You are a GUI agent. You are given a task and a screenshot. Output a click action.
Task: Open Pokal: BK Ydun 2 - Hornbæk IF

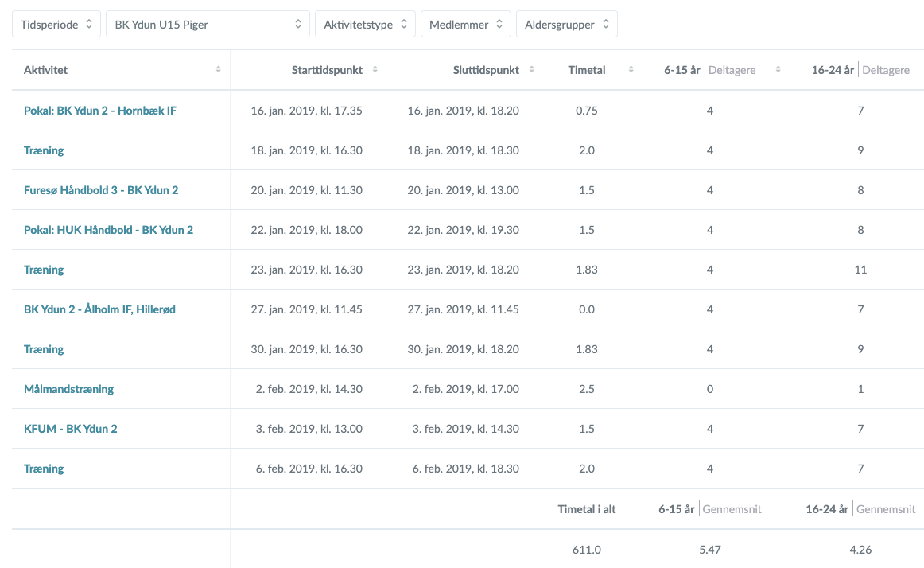(100, 111)
